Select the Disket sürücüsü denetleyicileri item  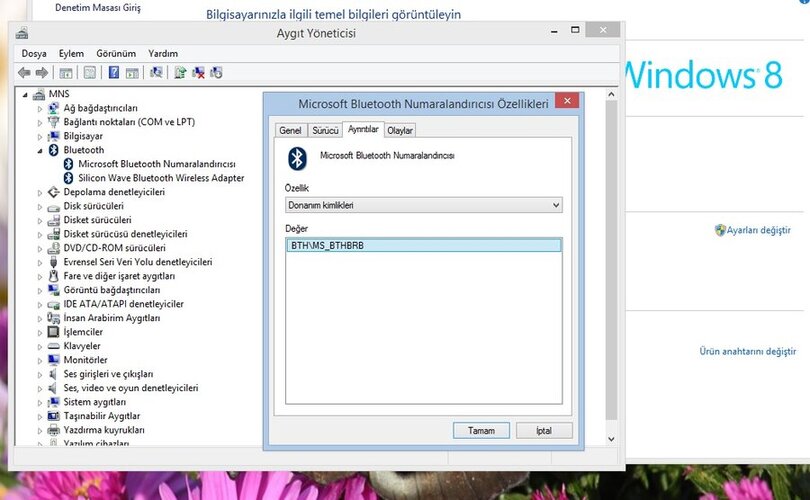[x=125, y=234]
